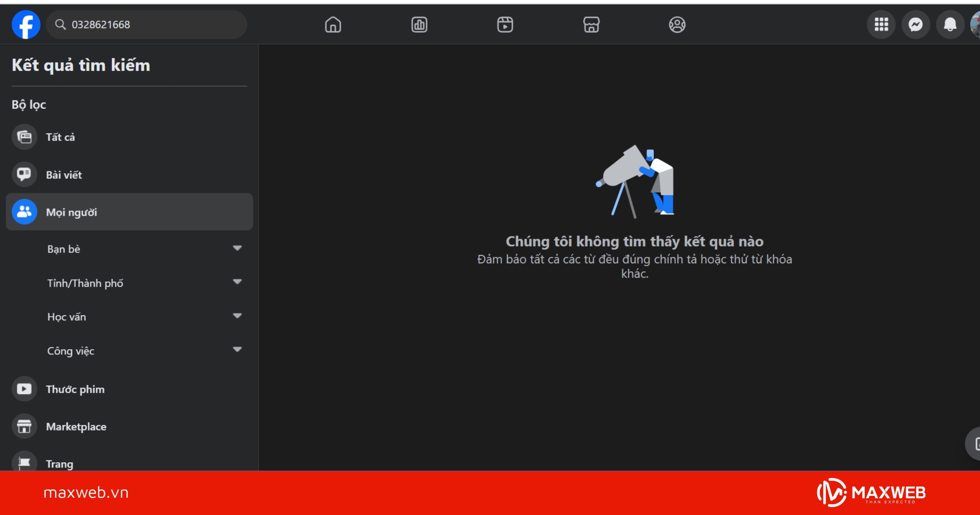Select the Mọi người filter
Screen dimensions: 980x515
pos(71,212)
